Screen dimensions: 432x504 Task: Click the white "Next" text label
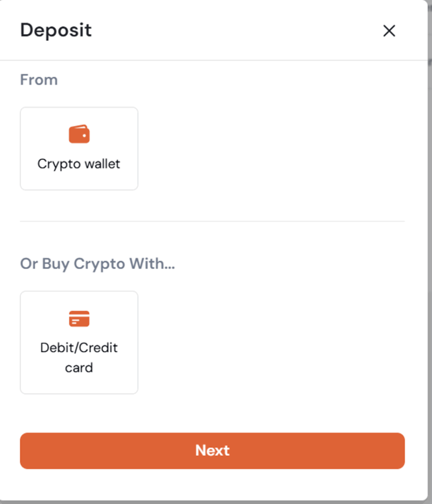(x=212, y=450)
